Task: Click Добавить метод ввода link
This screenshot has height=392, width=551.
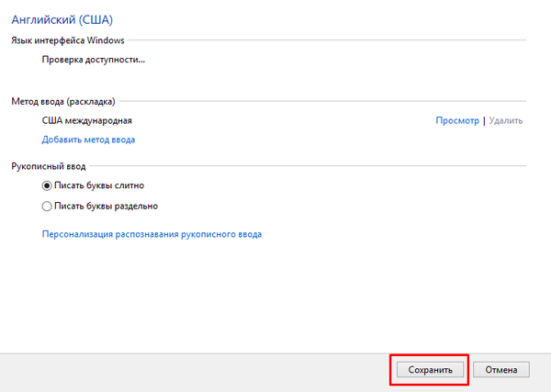Action: click(x=88, y=140)
